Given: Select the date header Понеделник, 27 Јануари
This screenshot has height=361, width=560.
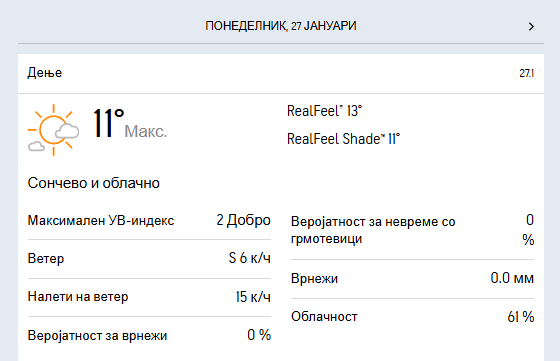Looking at the screenshot, I should click(281, 26).
